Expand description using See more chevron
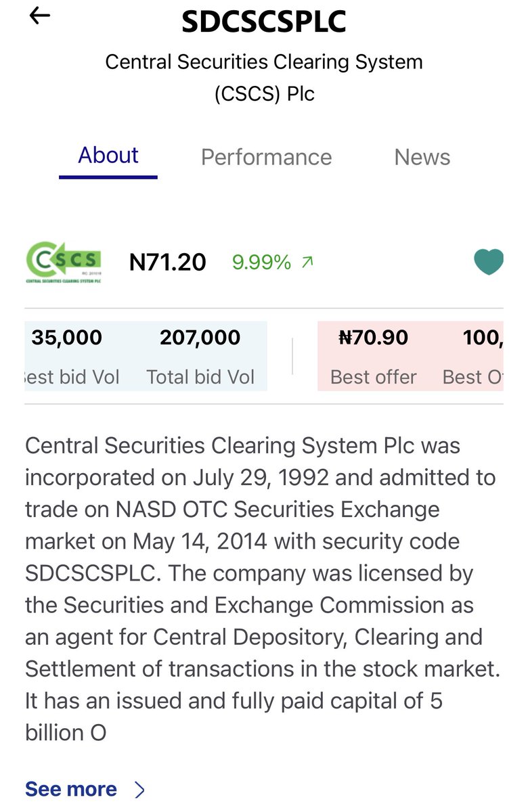 tap(140, 790)
